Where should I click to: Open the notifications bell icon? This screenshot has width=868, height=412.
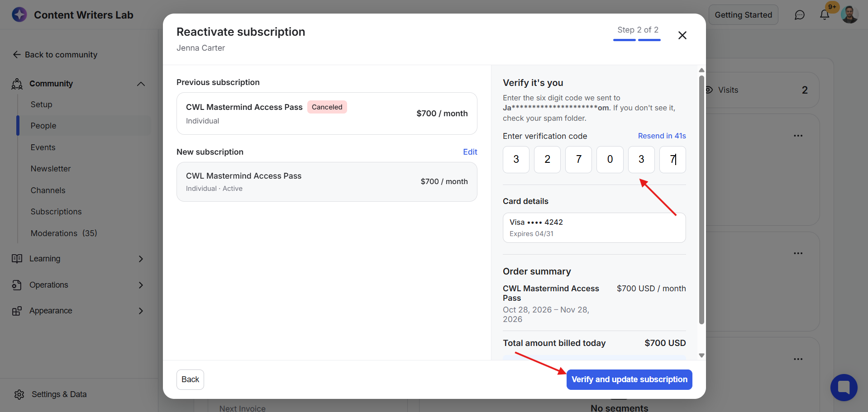pyautogui.click(x=825, y=15)
